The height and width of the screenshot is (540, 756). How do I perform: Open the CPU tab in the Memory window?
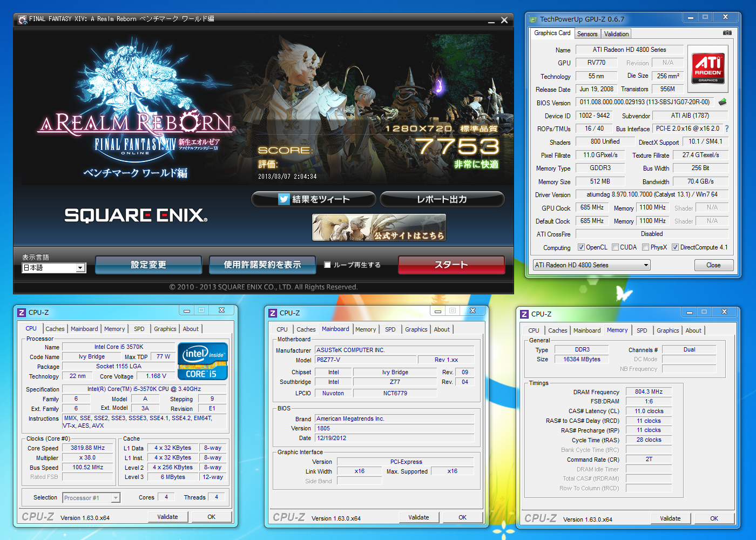tap(534, 330)
